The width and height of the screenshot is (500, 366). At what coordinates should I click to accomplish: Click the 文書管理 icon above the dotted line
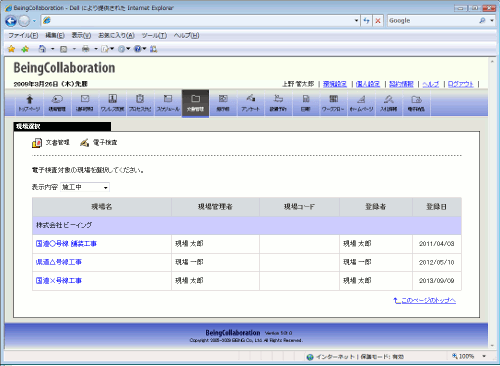click(x=37, y=143)
